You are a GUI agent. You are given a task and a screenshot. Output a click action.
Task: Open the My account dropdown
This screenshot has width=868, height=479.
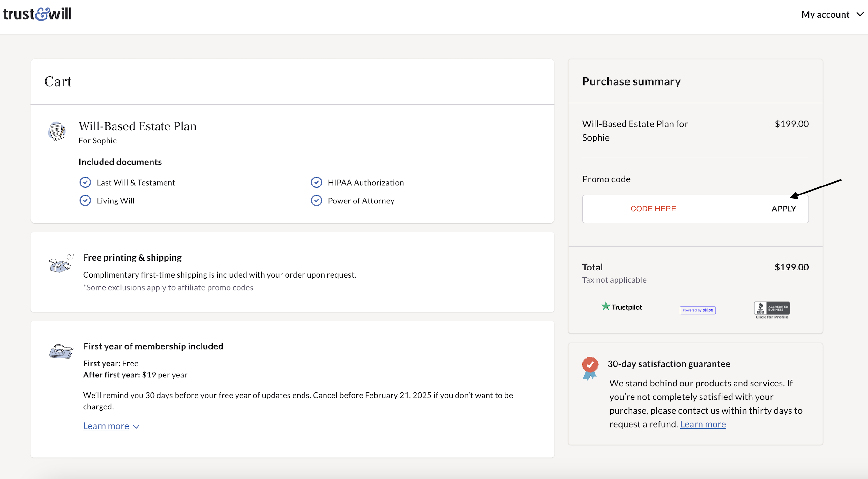832,14
